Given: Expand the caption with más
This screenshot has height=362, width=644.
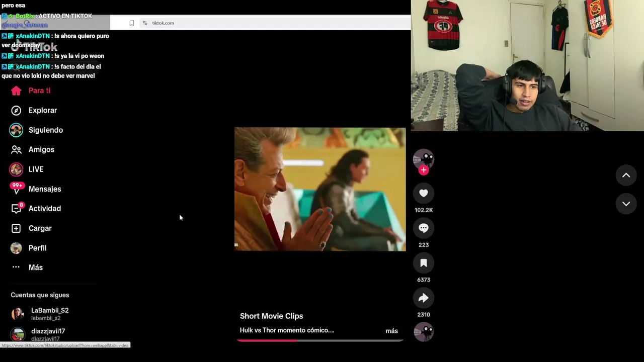Looking at the screenshot, I should coord(391,331).
